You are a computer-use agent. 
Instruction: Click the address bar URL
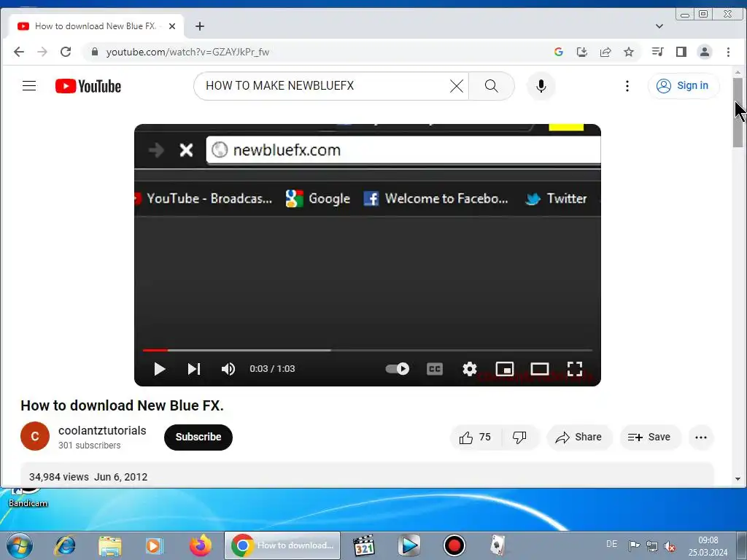click(x=187, y=52)
